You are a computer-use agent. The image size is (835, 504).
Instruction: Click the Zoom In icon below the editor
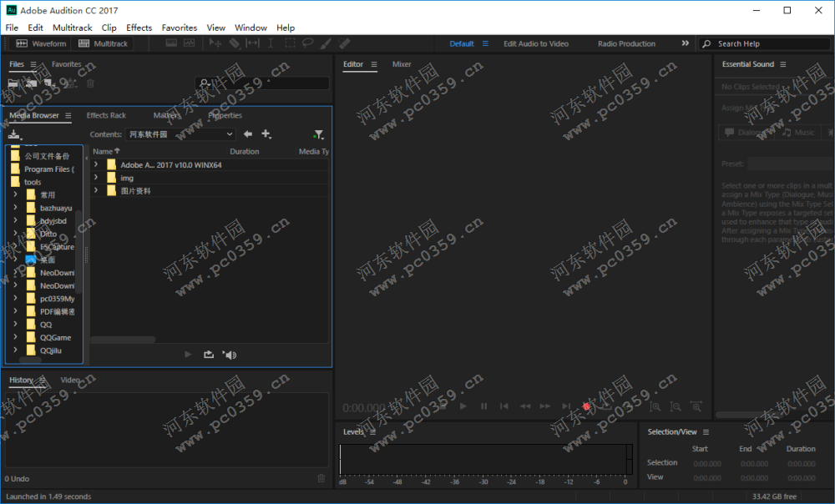click(x=655, y=406)
